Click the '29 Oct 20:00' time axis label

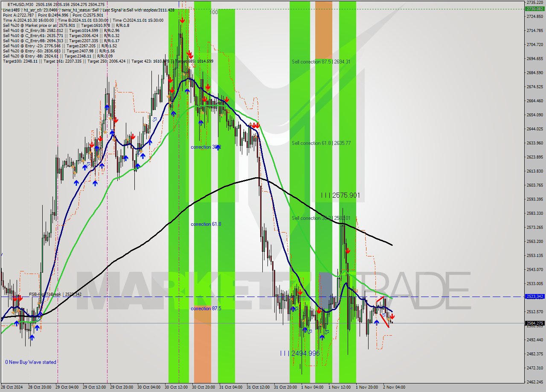(x=122, y=387)
